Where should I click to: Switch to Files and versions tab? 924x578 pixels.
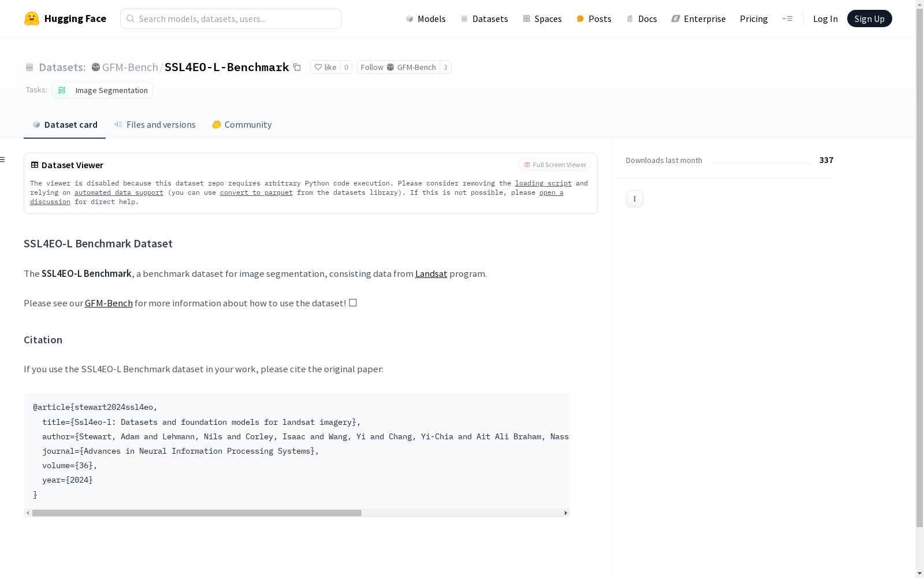(155, 124)
